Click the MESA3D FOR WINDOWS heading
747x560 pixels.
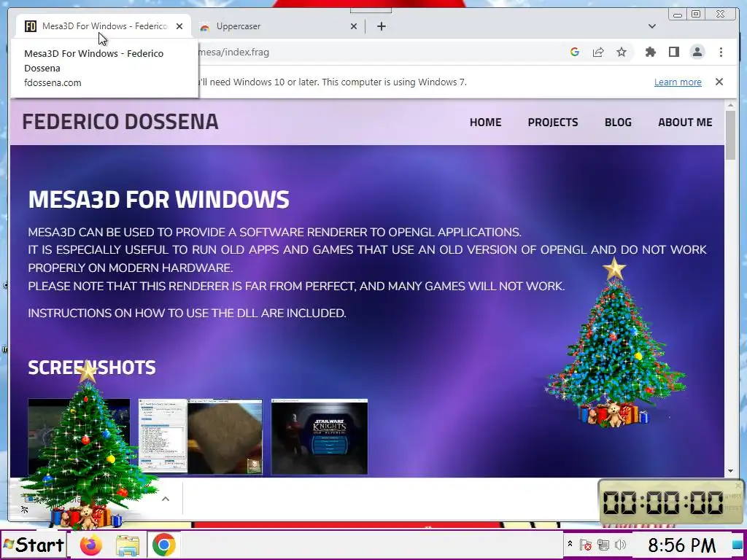pyautogui.click(x=158, y=199)
